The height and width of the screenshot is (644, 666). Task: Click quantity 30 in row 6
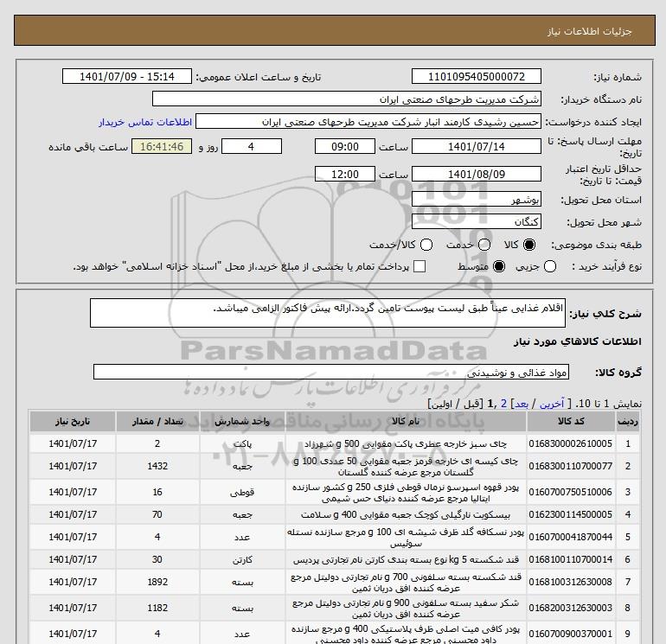point(157,559)
